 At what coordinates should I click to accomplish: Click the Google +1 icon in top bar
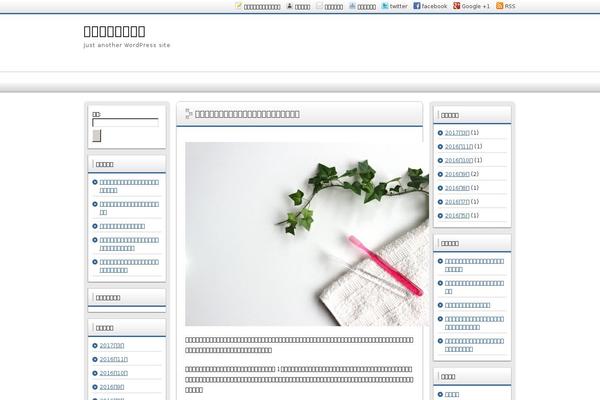[x=457, y=6]
